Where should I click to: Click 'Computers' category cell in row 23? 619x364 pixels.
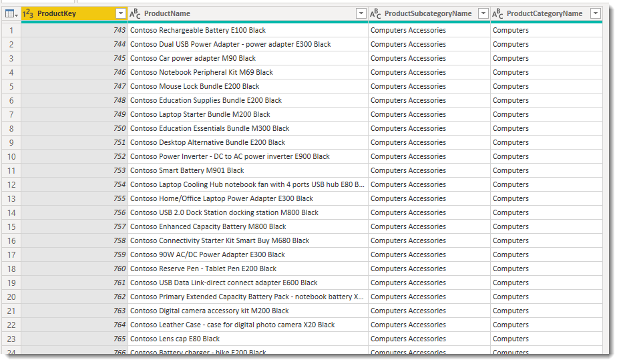coord(546,339)
